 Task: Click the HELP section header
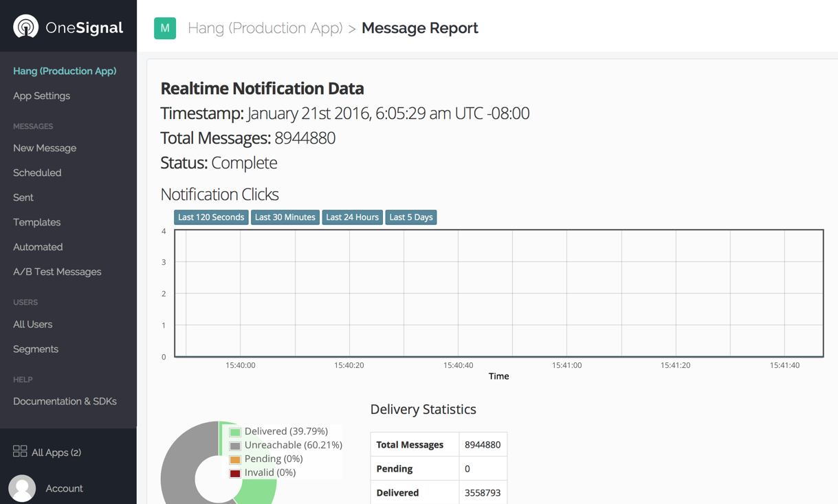23,380
